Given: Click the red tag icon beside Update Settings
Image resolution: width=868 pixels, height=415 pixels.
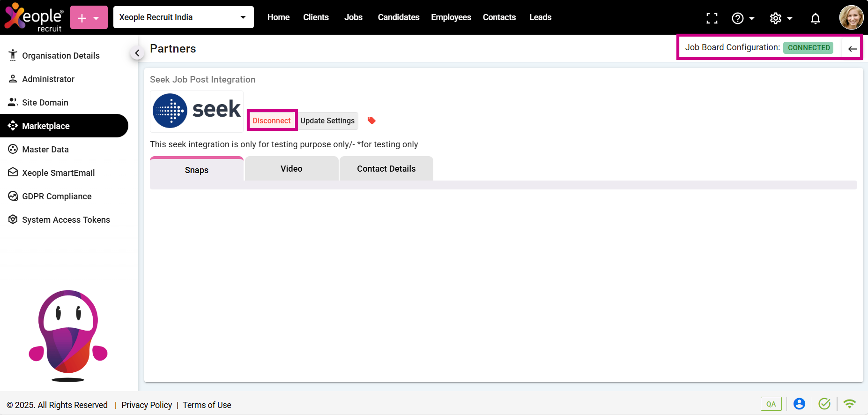Looking at the screenshot, I should pos(371,121).
